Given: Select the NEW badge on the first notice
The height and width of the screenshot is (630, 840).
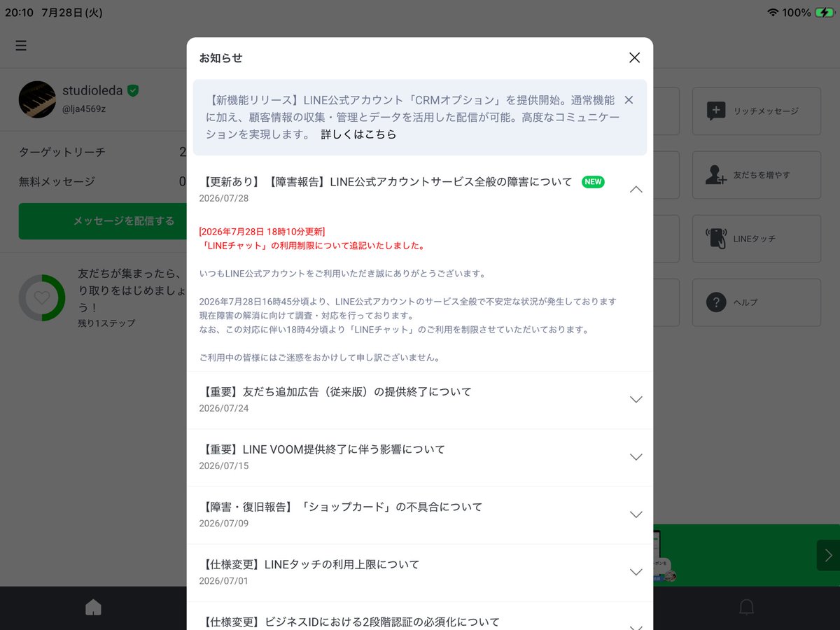Looking at the screenshot, I should 593,181.
